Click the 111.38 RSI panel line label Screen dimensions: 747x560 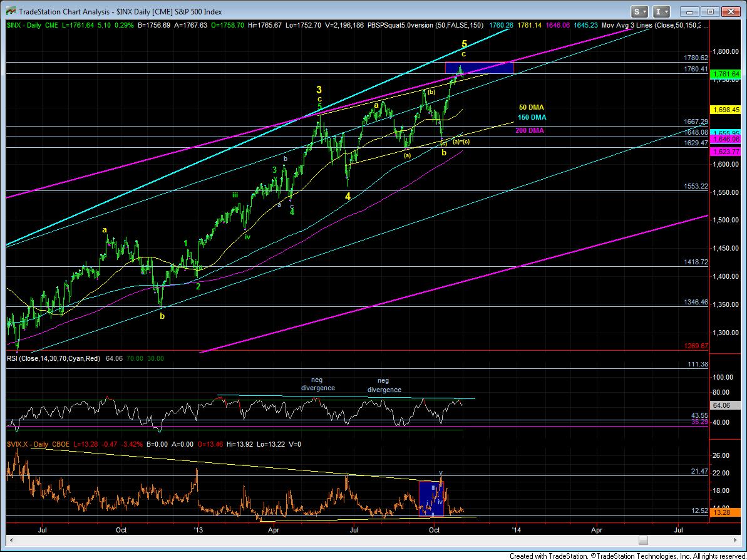698,364
